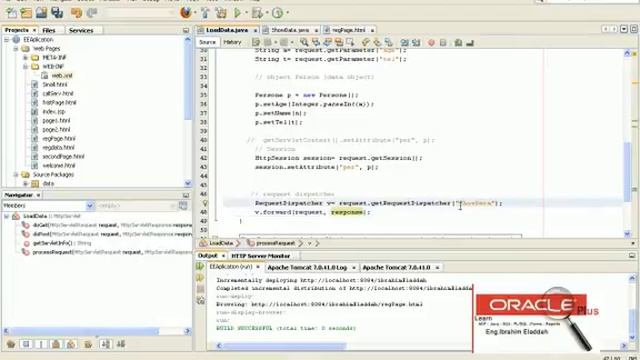Click the red Start Macro Recording icon
Screen dimensions: 640x360
click(431, 42)
